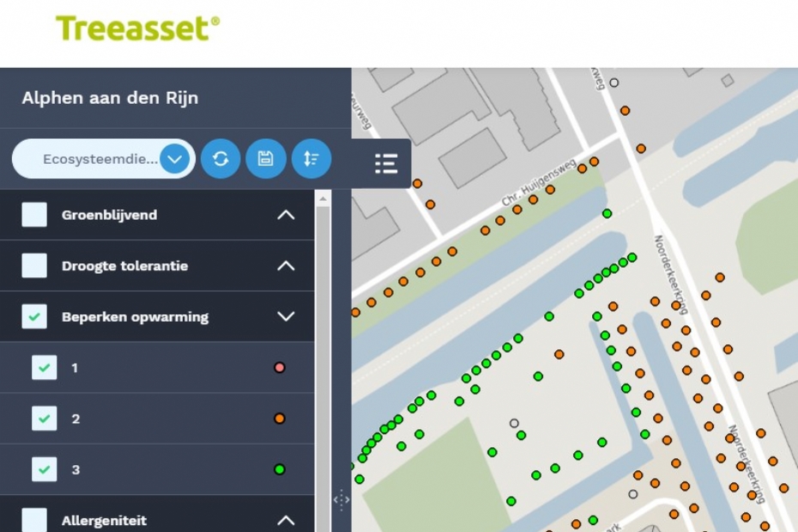The height and width of the screenshot is (532, 798).
Task: Collapse the Beperken opwarming section chevron
Action: coord(286,317)
